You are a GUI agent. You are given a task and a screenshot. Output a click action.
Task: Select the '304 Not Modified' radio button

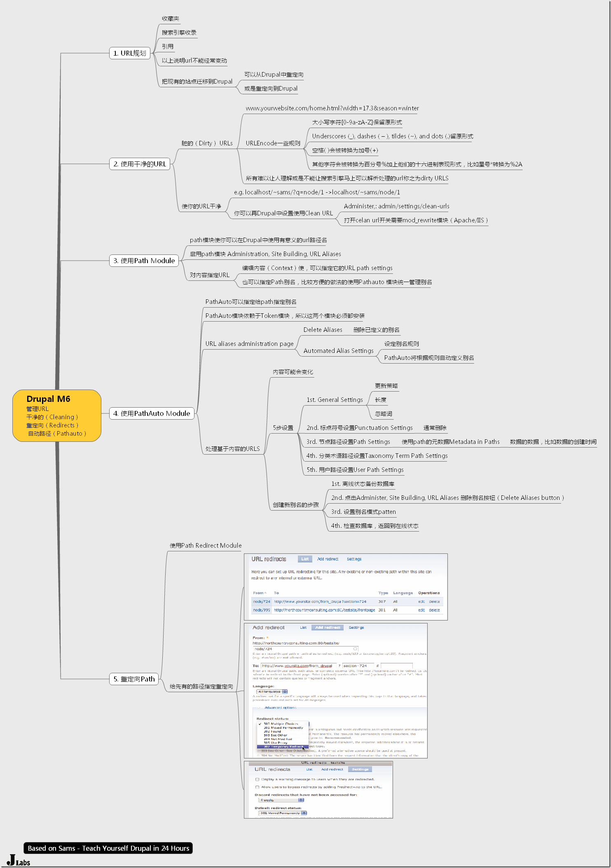(258, 756)
